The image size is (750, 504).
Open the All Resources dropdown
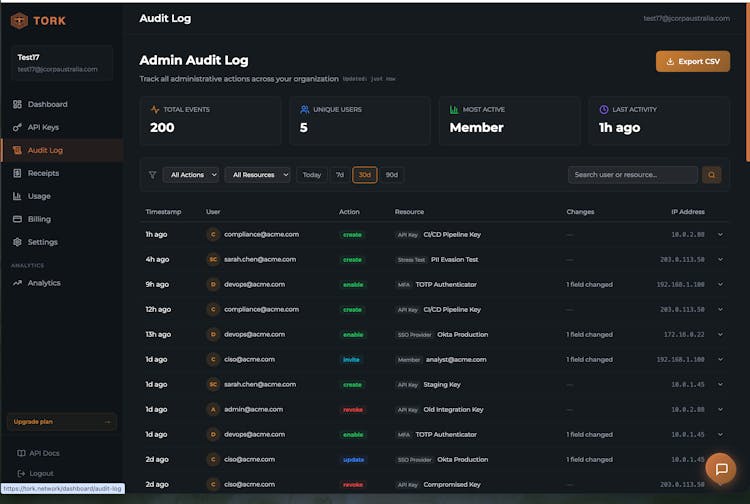coord(257,175)
